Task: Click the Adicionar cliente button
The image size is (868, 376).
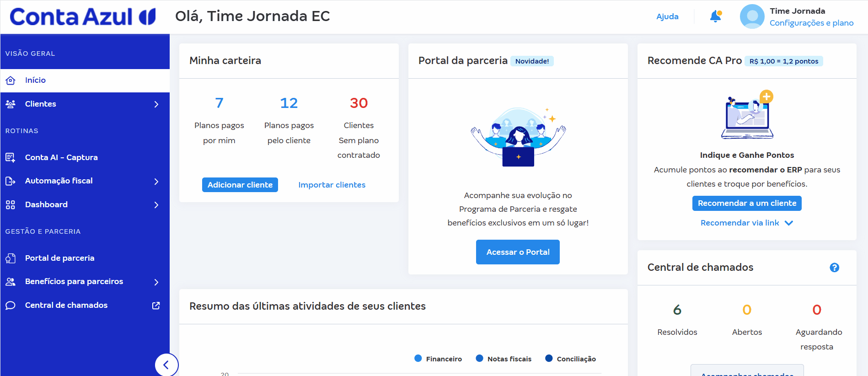Action: (x=240, y=185)
